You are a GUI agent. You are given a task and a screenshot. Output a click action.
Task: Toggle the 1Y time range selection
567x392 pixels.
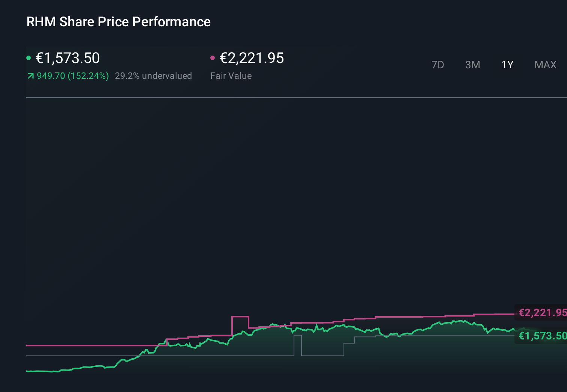pos(507,65)
